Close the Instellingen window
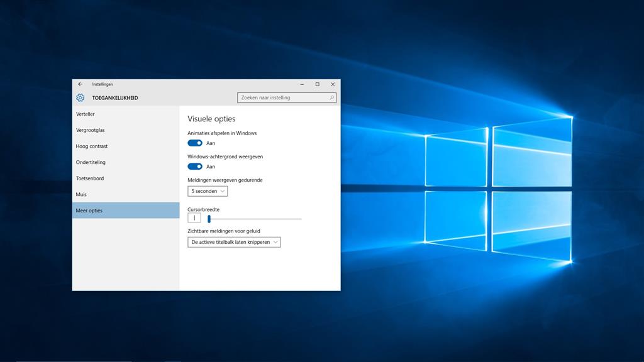The width and height of the screenshot is (644, 362). pos(333,84)
